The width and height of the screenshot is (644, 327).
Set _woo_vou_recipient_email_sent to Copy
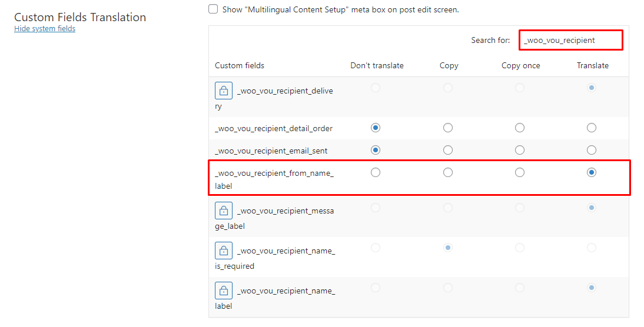pos(448,150)
